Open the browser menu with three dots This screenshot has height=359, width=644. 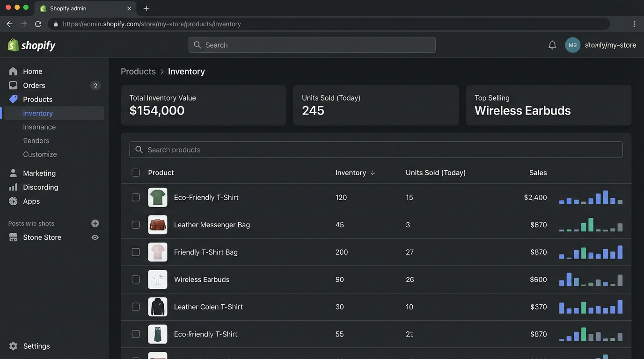tap(634, 23)
